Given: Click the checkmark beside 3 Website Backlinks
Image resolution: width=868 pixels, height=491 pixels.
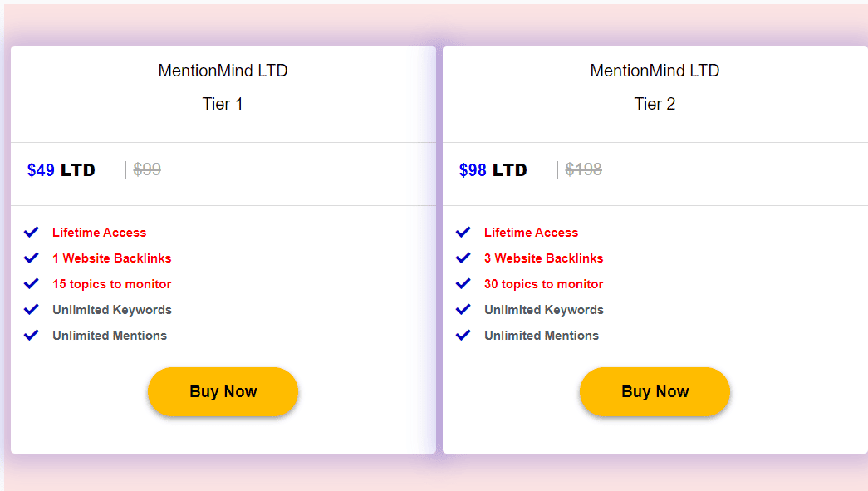Looking at the screenshot, I should (x=463, y=258).
